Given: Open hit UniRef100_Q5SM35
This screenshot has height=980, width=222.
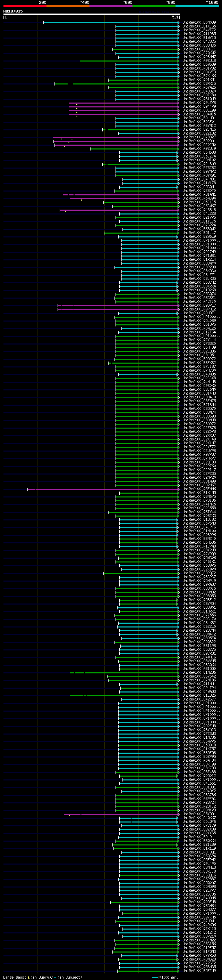Looking at the screenshot, I should pos(199,967).
